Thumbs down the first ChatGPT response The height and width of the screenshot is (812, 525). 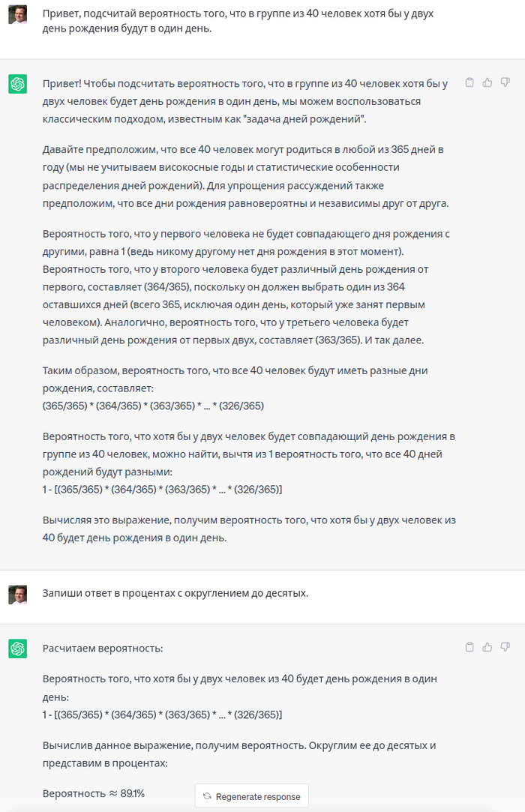pyautogui.click(x=505, y=82)
